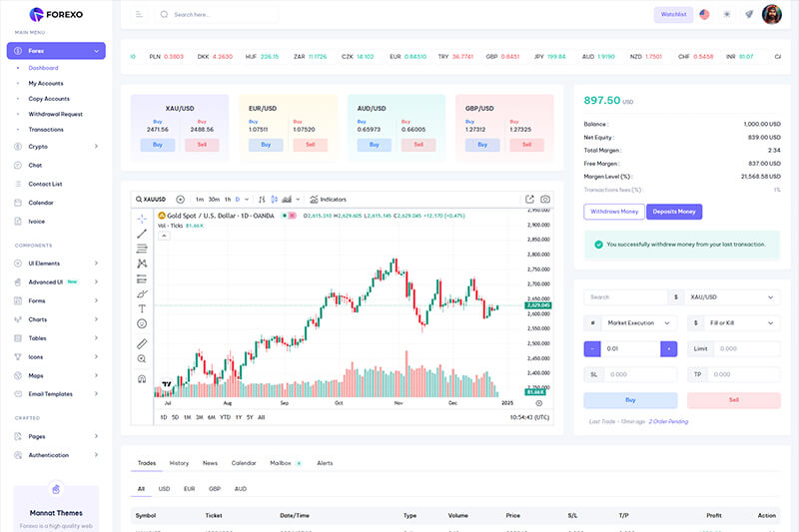Screen dimensions: 799x532
Task: Open the emoji sticker tool
Action: (x=142, y=323)
